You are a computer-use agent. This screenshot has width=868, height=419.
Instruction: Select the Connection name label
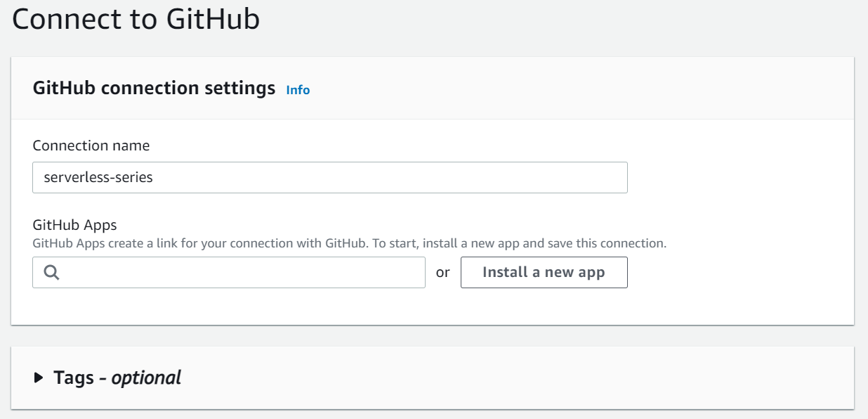(91, 146)
